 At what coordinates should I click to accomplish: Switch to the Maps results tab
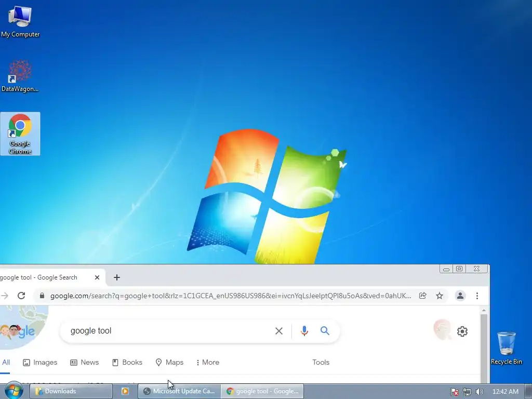[x=169, y=362]
